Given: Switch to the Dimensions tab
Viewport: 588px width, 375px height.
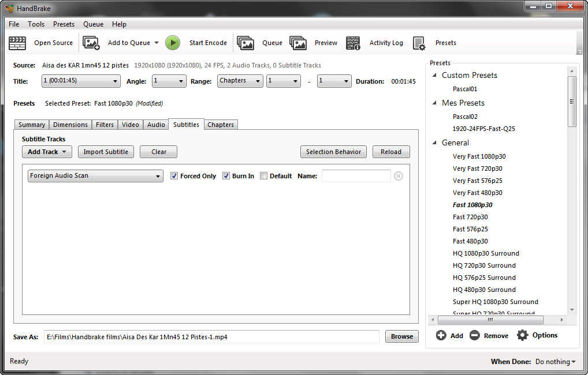Looking at the screenshot, I should [70, 125].
